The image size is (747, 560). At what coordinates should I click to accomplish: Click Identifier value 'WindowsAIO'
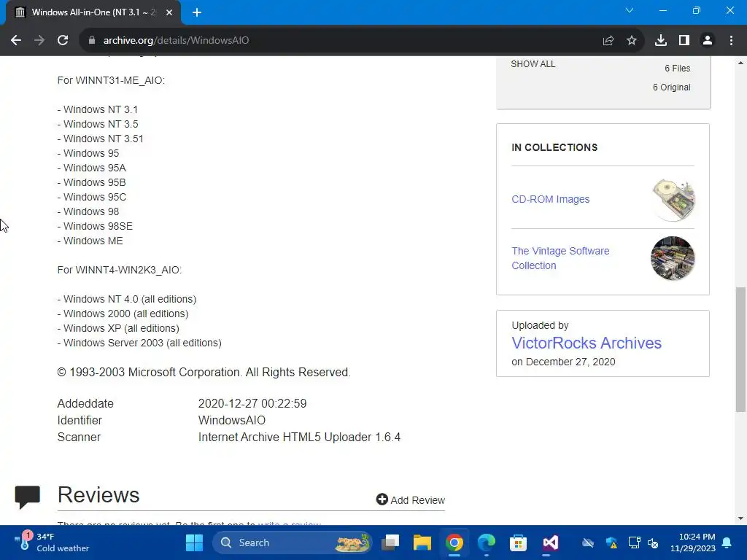(231, 421)
